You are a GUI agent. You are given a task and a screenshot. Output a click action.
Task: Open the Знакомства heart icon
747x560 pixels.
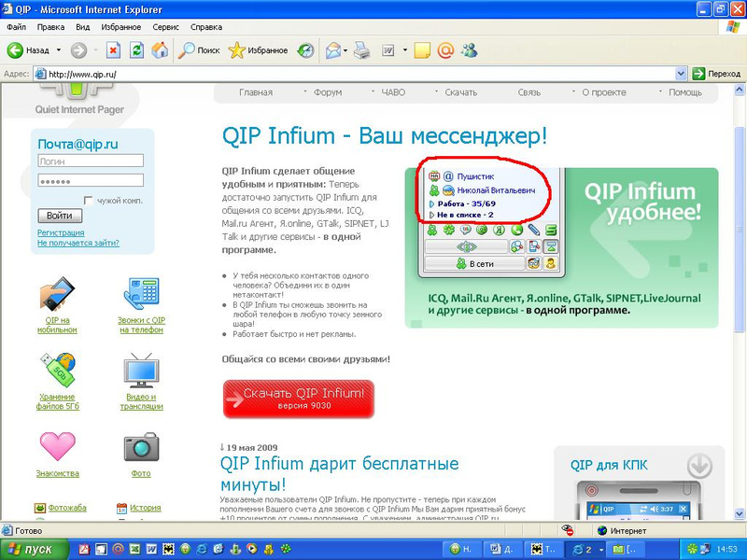click(x=57, y=446)
